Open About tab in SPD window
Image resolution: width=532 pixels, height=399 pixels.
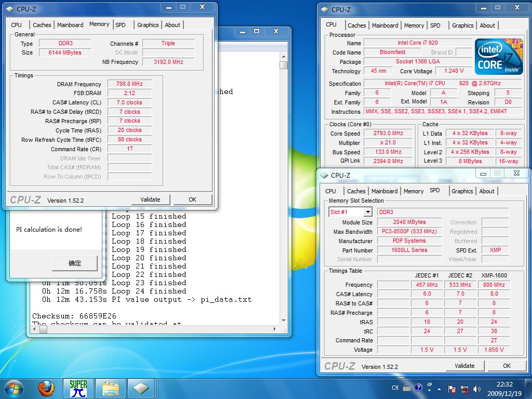click(487, 191)
